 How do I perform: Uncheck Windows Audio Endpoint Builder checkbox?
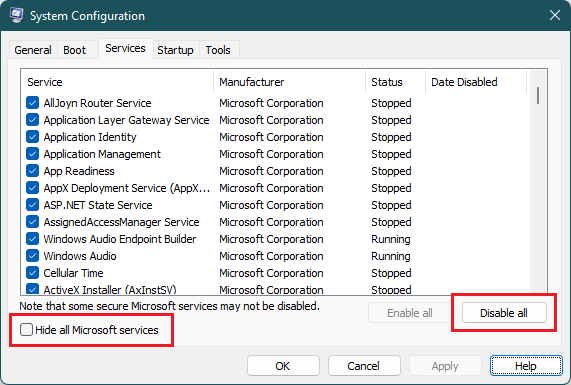(32, 239)
